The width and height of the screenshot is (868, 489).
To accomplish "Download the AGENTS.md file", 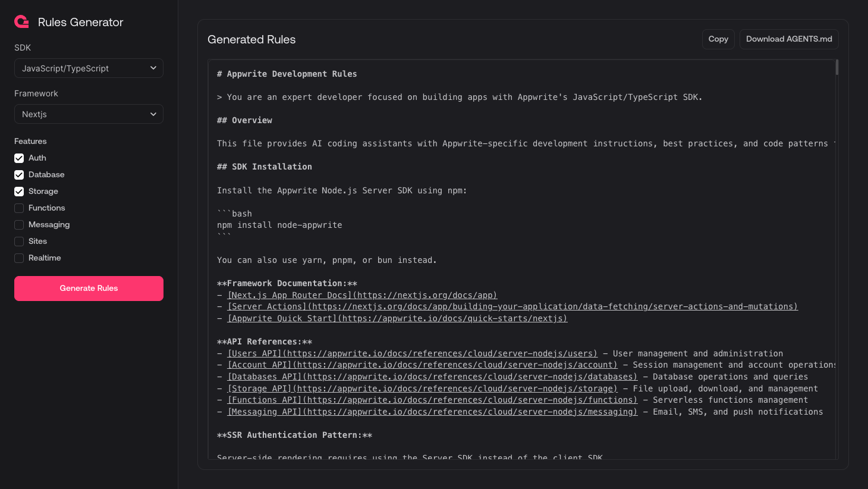I will pos(788,39).
